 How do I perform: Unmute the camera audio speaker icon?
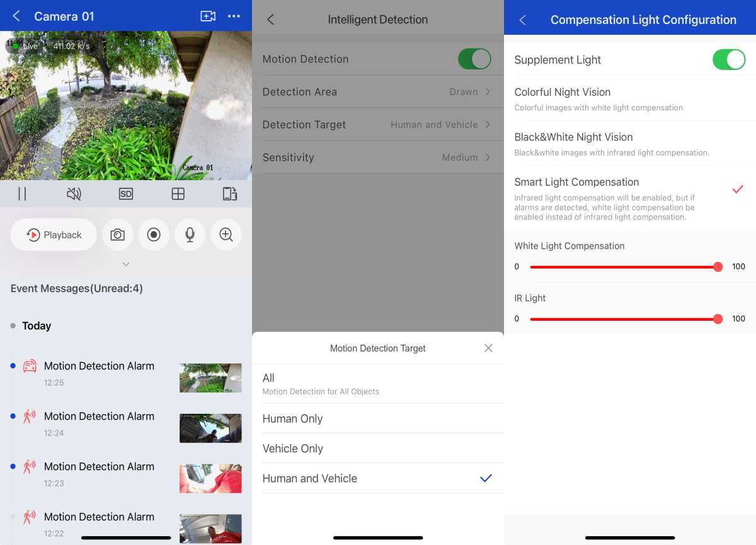[74, 194]
